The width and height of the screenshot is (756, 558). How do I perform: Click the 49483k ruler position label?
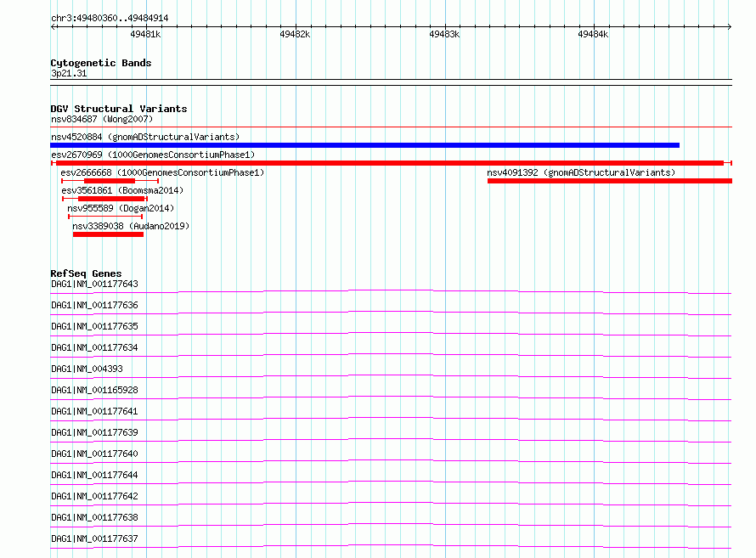[x=444, y=34]
